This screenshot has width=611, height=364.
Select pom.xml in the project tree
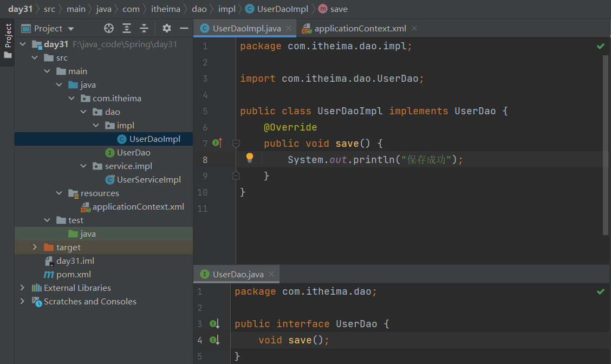tap(73, 274)
